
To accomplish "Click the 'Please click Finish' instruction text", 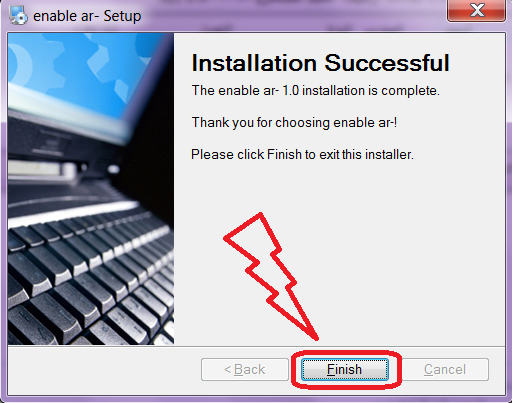I will (302, 155).
